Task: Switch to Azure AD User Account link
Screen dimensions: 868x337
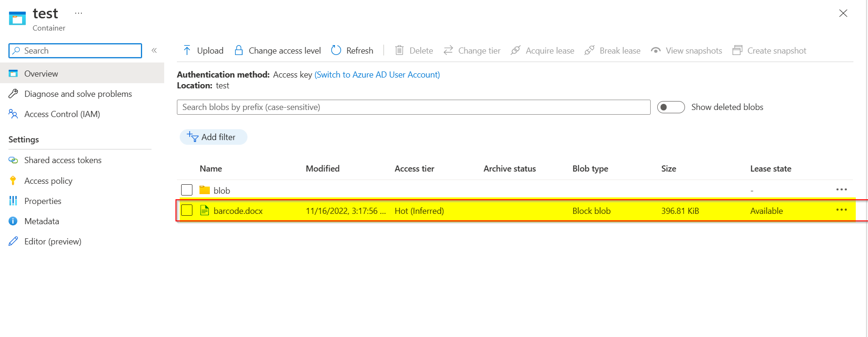Action: click(377, 75)
